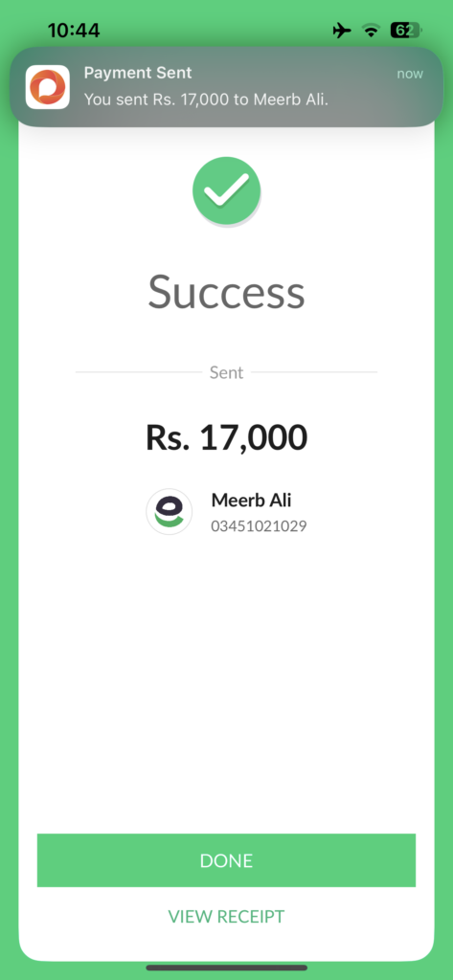
Task: Tap the DONE button
Action: click(226, 860)
